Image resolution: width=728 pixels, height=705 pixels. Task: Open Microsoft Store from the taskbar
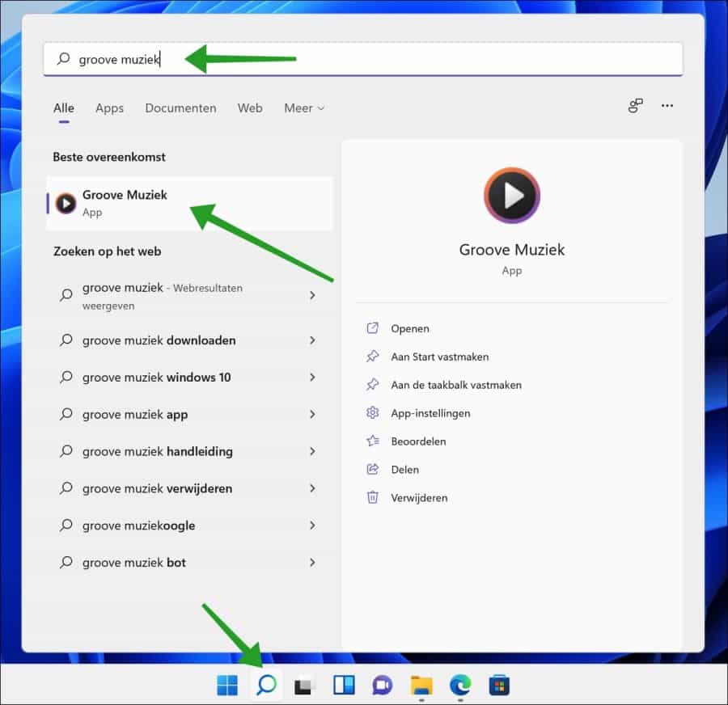coord(499,686)
